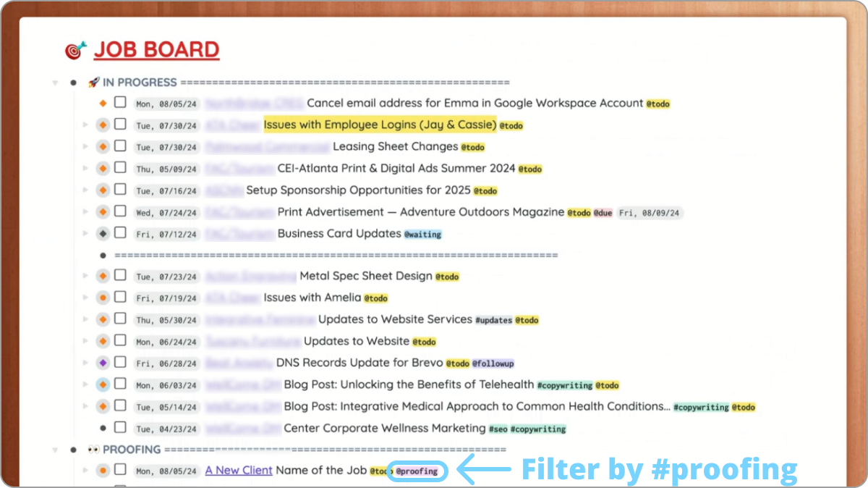The image size is (868, 488).
Task: Click the orange circle bullet beside Name of the Job
Action: (x=103, y=471)
